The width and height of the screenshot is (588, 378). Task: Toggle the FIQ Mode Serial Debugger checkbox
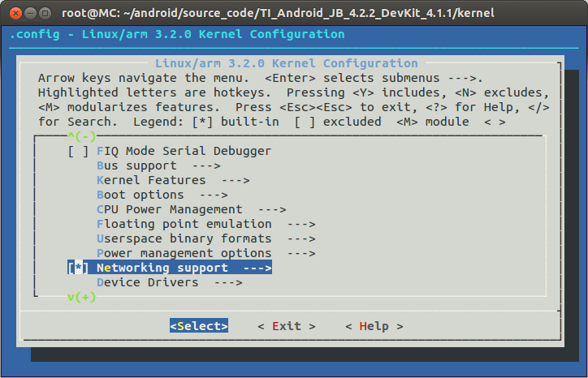point(78,152)
